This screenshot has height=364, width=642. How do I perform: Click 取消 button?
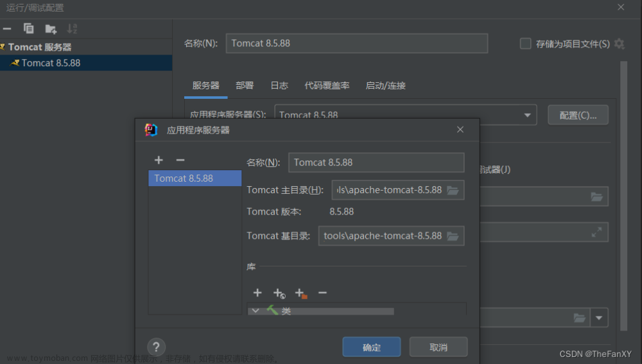tap(438, 347)
